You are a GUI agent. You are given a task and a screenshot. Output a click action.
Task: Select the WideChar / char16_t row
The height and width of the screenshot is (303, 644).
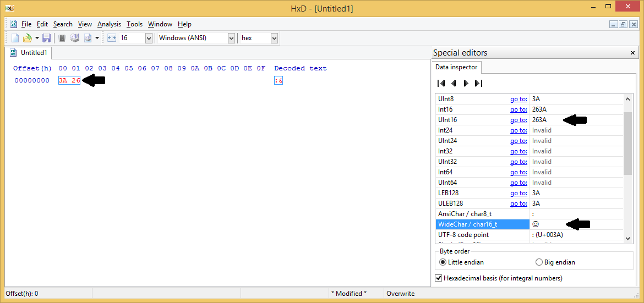coord(530,224)
